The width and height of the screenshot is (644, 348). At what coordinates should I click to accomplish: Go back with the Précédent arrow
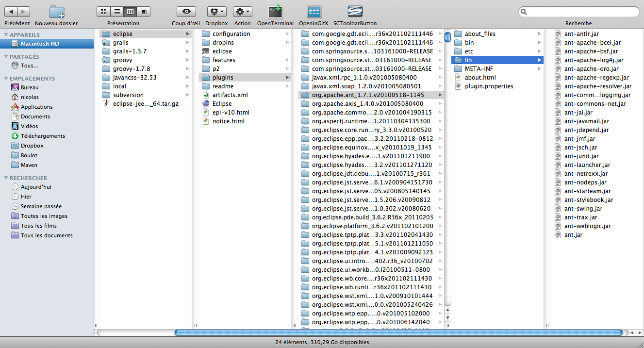11,11
